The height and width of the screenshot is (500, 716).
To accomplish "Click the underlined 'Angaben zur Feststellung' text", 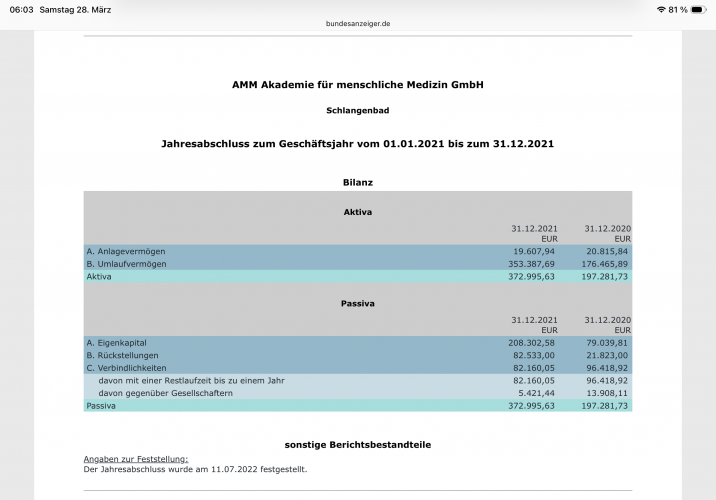I will (x=135, y=458).
